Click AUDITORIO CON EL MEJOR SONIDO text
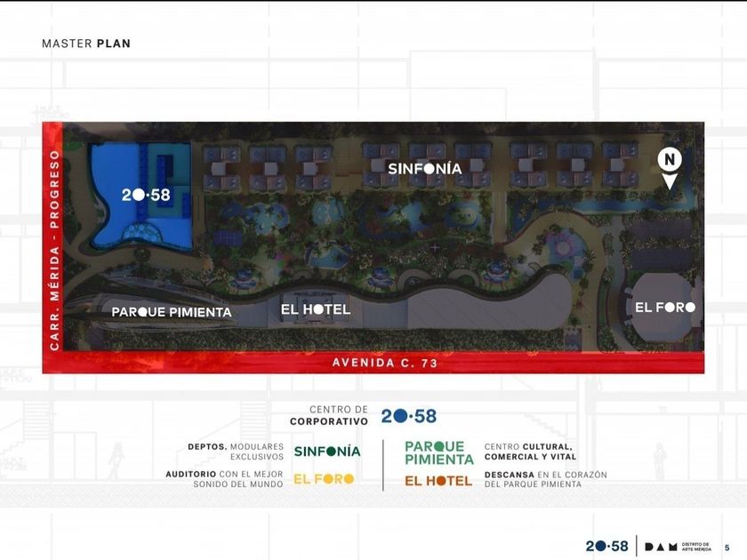 coord(224,479)
